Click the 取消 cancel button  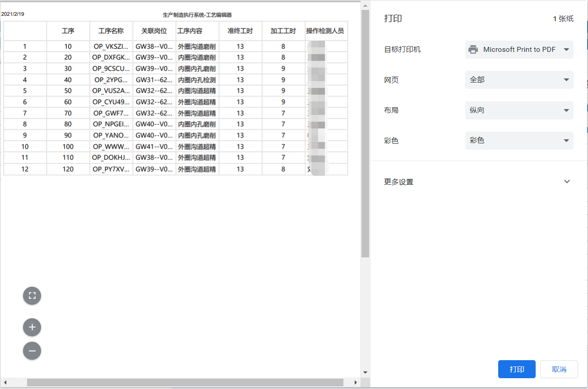tap(559, 369)
